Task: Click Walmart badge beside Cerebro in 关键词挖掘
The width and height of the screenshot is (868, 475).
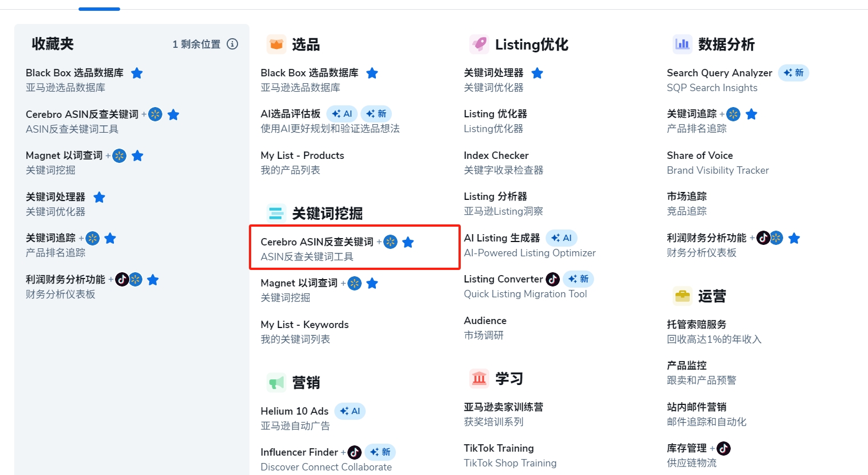Action: coord(390,242)
